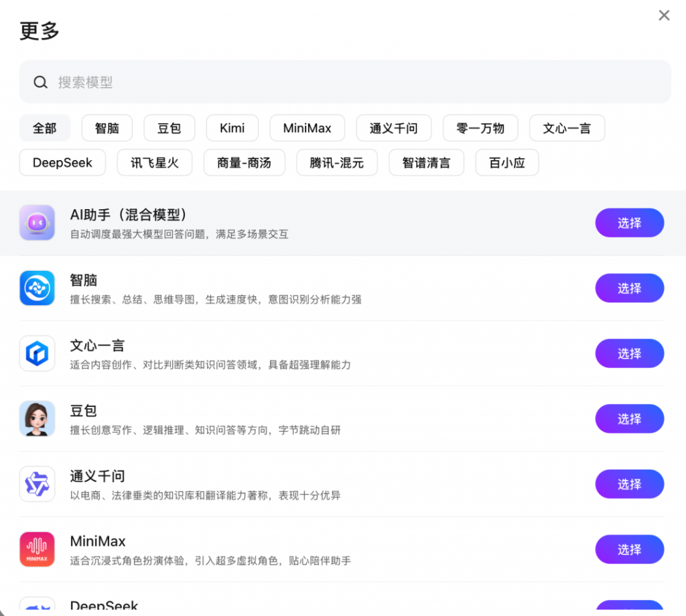Select the 全部 filter tab
The width and height of the screenshot is (686, 616).
click(45, 128)
